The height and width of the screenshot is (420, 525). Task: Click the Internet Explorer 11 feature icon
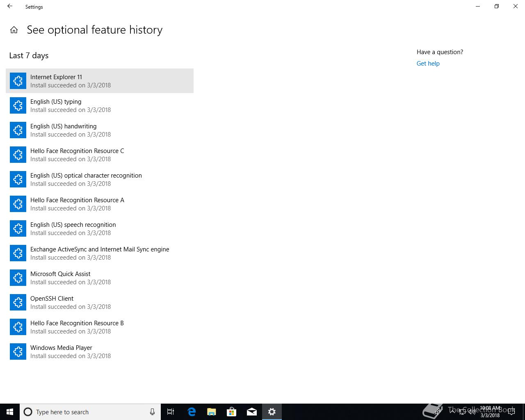click(18, 81)
